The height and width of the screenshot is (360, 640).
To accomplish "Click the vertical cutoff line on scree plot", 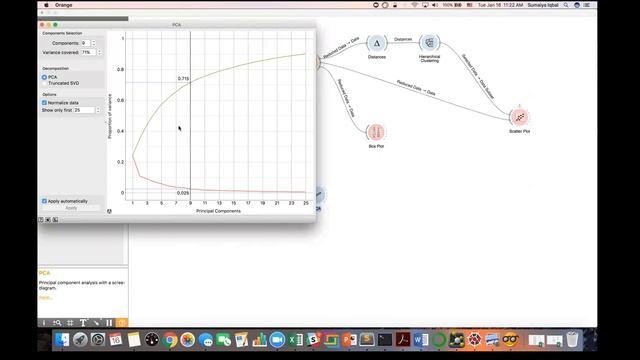I will point(190,116).
